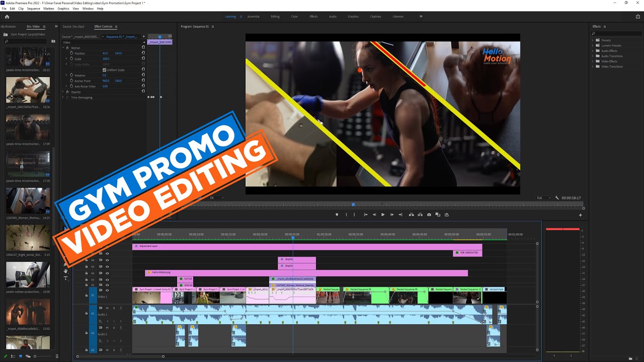Mute the Audio 1 track
The width and height of the screenshot is (644, 362).
107,308
